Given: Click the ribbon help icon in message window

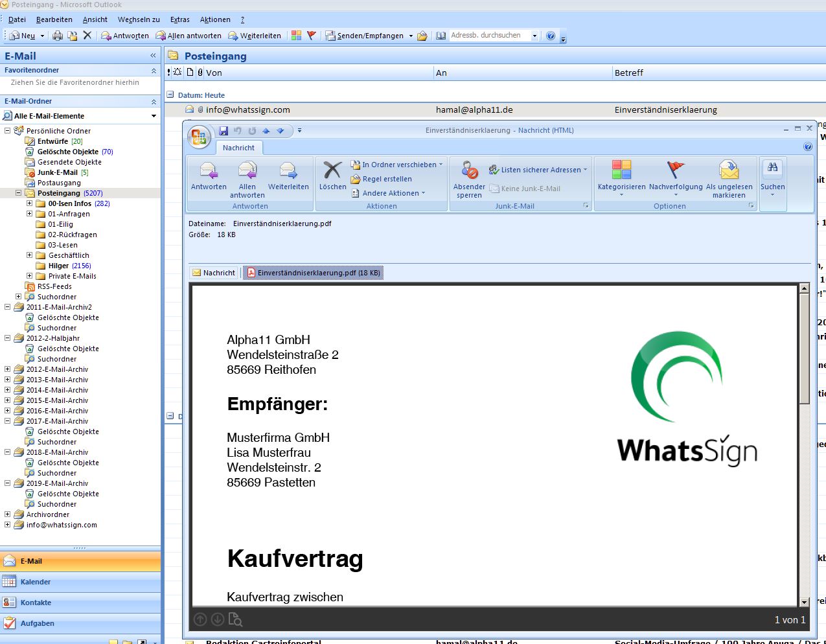Looking at the screenshot, I should (808, 147).
